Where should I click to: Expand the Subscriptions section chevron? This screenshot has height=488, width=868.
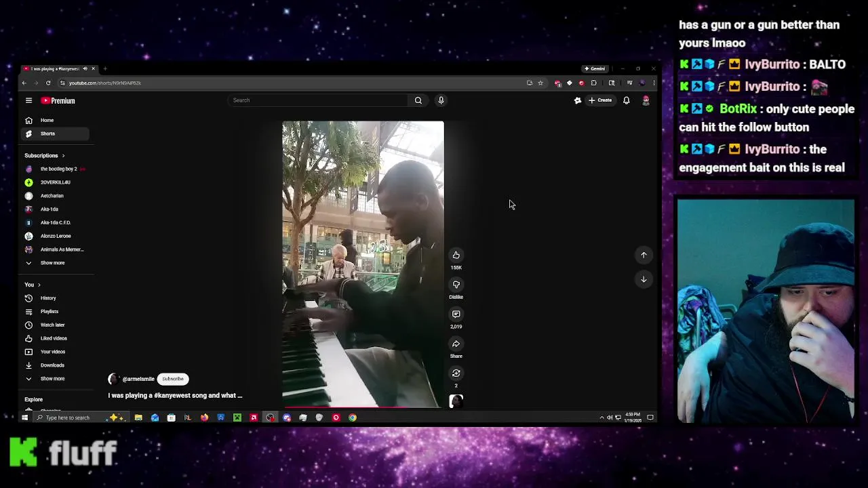pos(64,156)
